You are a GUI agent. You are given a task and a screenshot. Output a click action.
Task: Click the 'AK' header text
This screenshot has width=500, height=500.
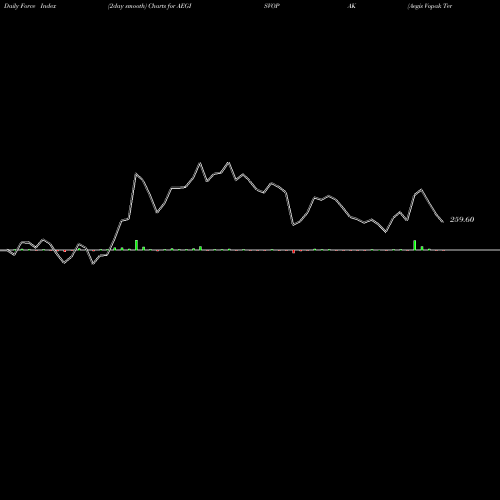click(x=352, y=6)
